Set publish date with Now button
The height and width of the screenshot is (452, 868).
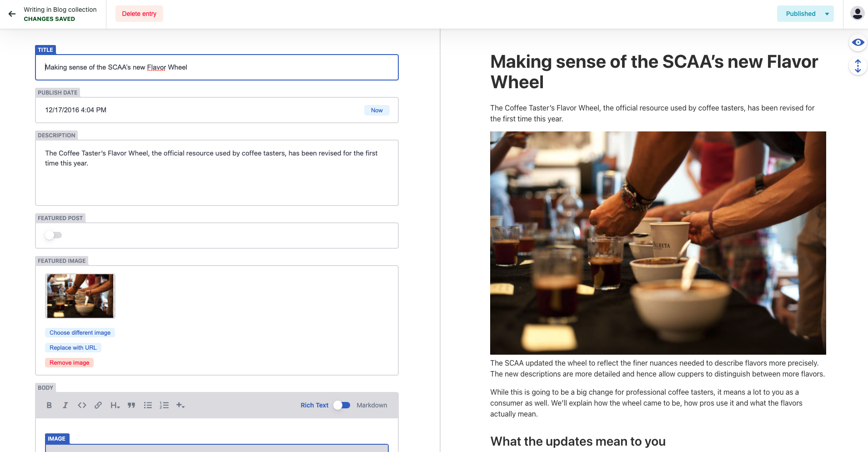point(376,110)
